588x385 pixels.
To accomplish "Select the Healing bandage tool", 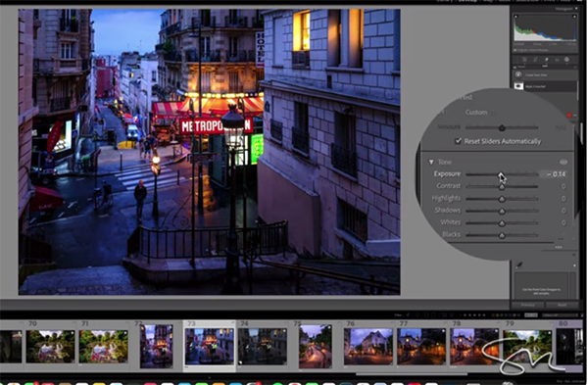I will pyautogui.click(x=547, y=59).
